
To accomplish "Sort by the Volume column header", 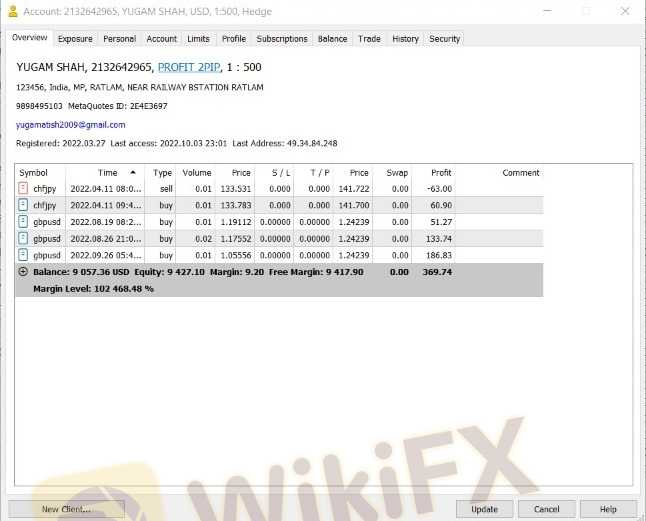I will point(195,173).
